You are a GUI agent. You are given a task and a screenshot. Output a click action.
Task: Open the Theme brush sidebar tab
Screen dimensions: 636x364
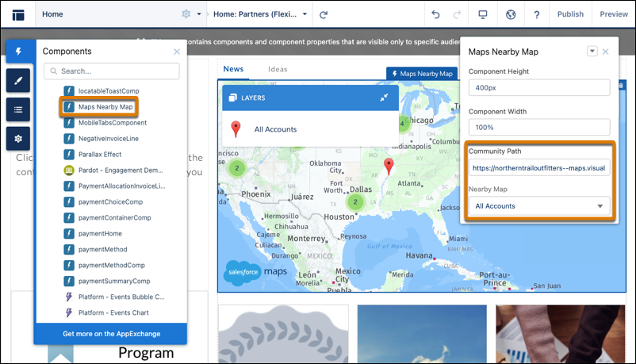click(18, 80)
